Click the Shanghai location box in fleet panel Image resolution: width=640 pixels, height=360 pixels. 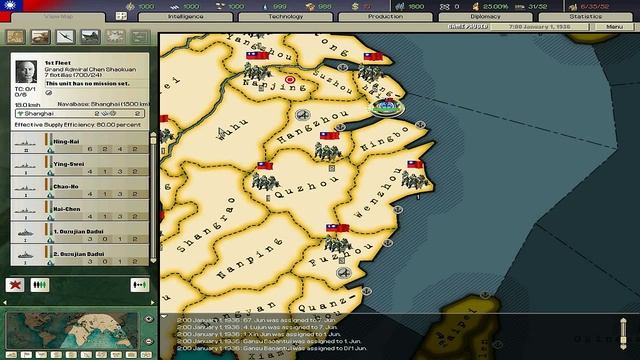point(80,113)
